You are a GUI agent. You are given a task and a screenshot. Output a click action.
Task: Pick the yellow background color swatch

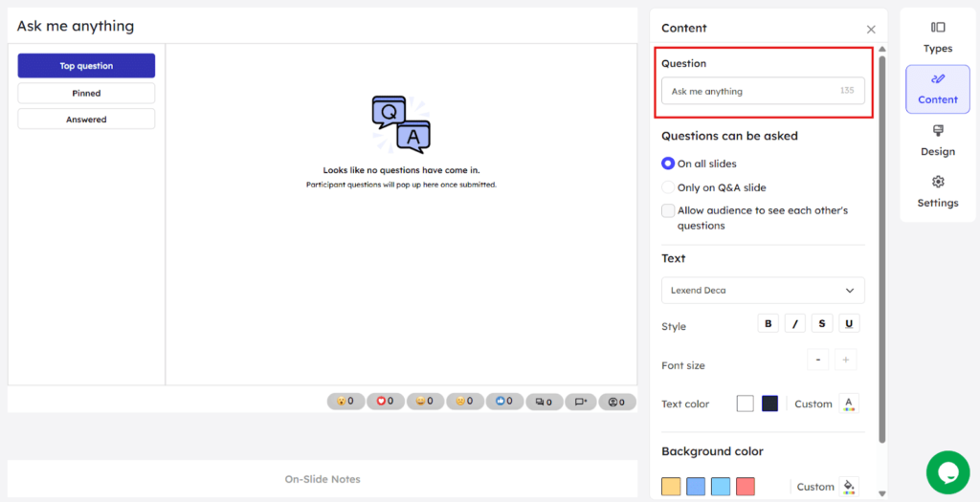coord(671,487)
